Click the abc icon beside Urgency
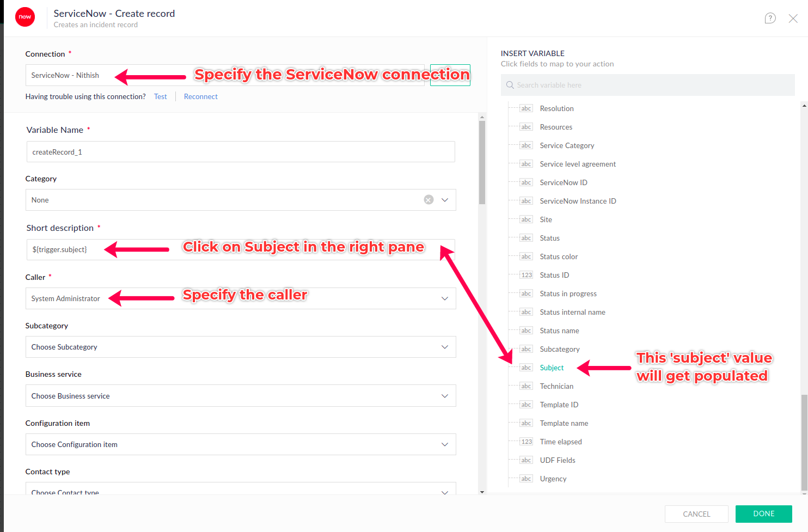Screen dimensions: 808x532 pos(526,479)
